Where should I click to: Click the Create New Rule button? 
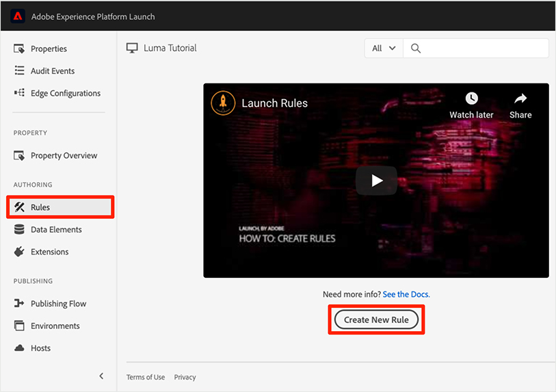pyautogui.click(x=376, y=319)
